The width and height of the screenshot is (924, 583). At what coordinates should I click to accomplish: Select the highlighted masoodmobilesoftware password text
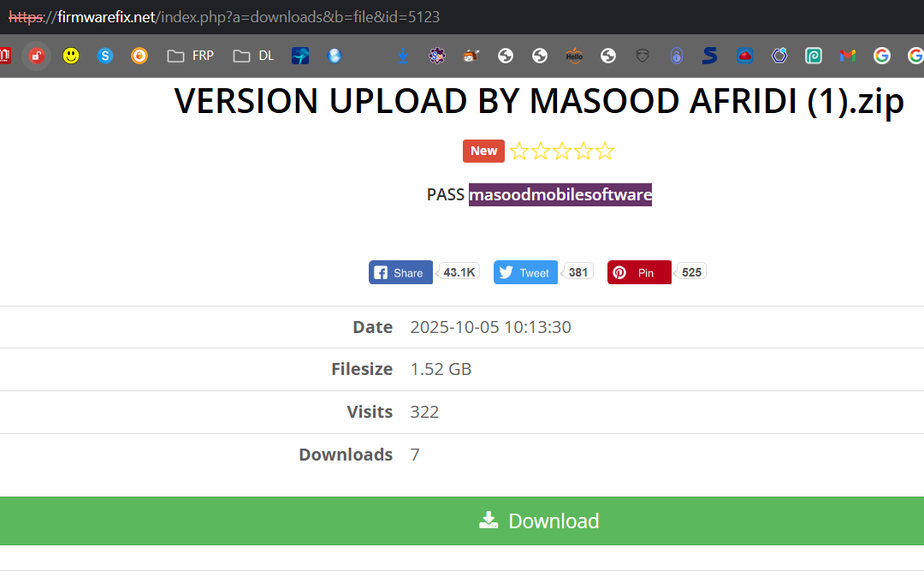(x=560, y=194)
